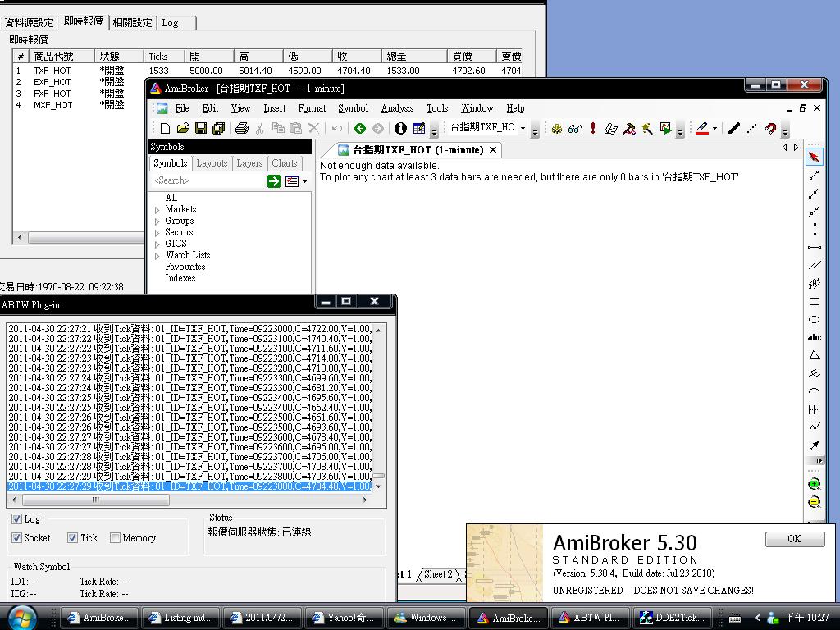Open the symbol list view dropdown
Screen dimensions: 840x630
pos(305,181)
